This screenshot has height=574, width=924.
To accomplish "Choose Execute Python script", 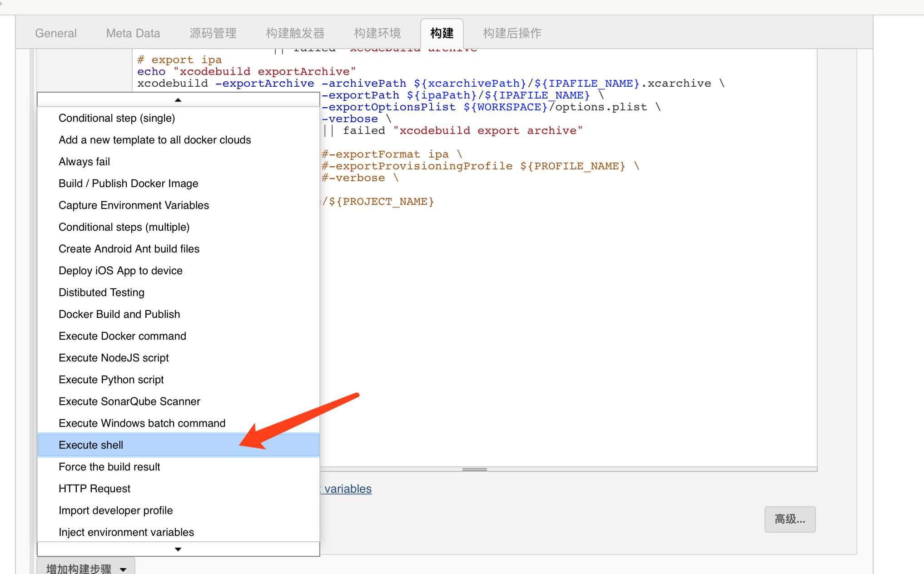I will (179, 380).
